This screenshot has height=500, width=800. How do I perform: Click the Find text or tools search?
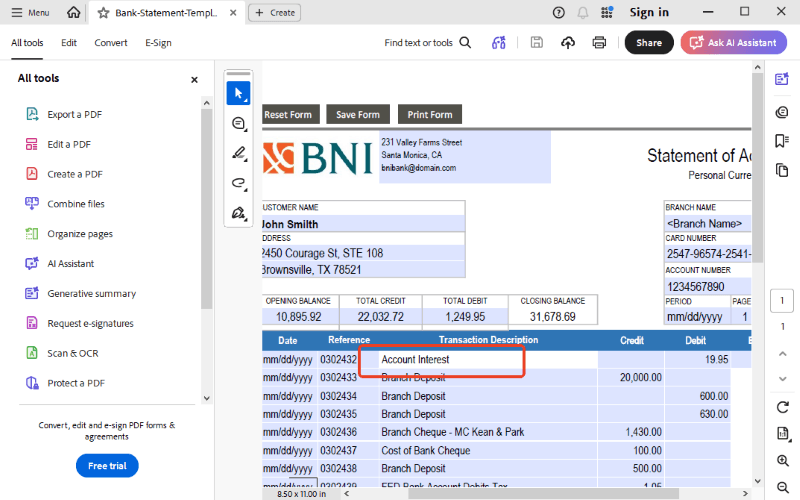pos(428,43)
